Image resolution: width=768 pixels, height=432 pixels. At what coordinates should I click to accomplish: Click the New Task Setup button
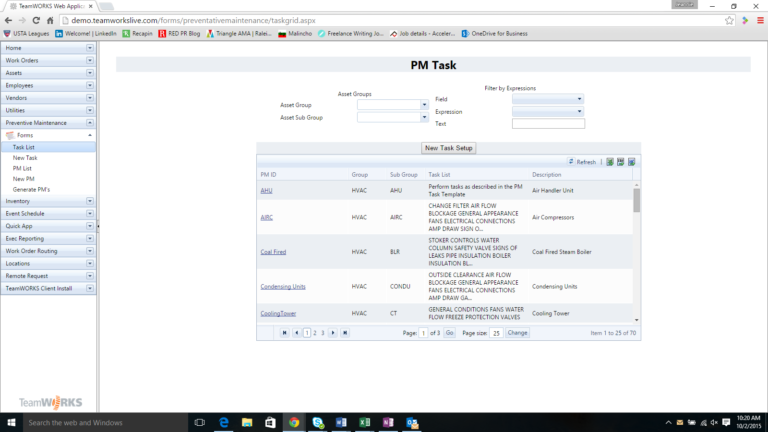449,148
